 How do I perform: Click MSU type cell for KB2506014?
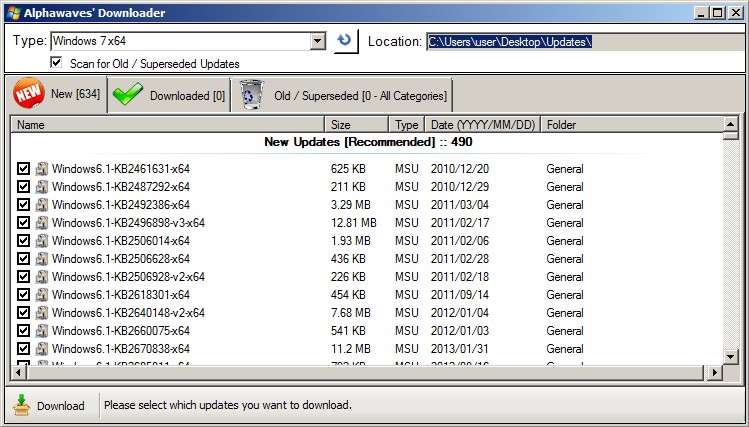click(407, 241)
